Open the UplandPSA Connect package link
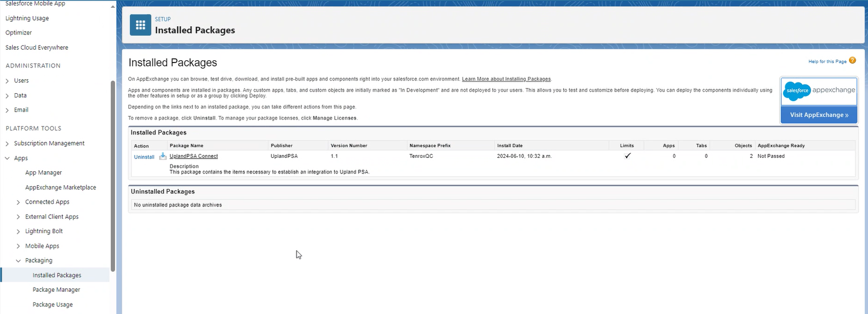The width and height of the screenshot is (868, 314). (x=193, y=156)
